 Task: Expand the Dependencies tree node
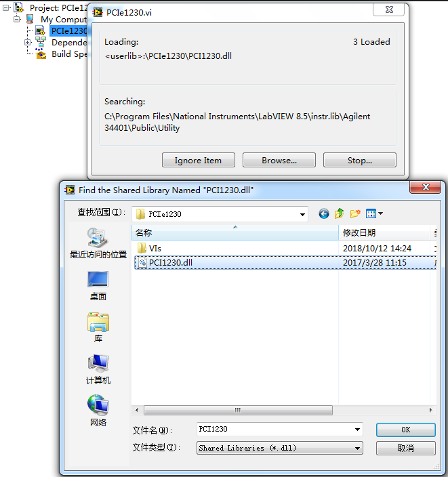(27, 42)
